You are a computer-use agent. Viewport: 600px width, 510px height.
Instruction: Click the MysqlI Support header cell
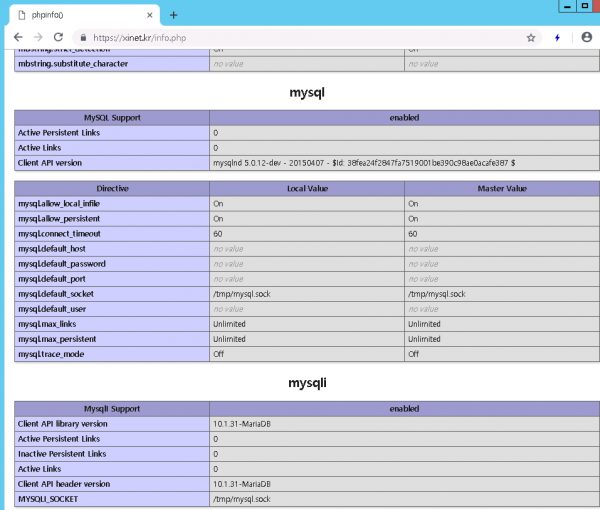(112, 409)
